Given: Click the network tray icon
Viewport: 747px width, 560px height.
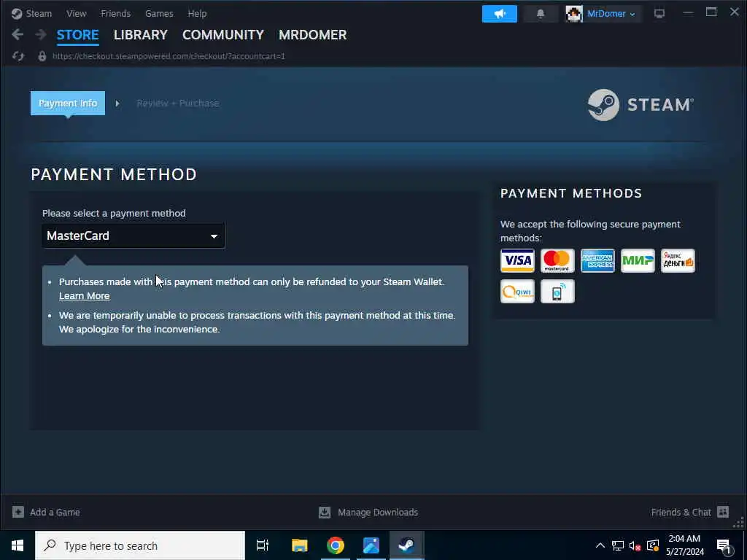Looking at the screenshot, I should click(617, 545).
